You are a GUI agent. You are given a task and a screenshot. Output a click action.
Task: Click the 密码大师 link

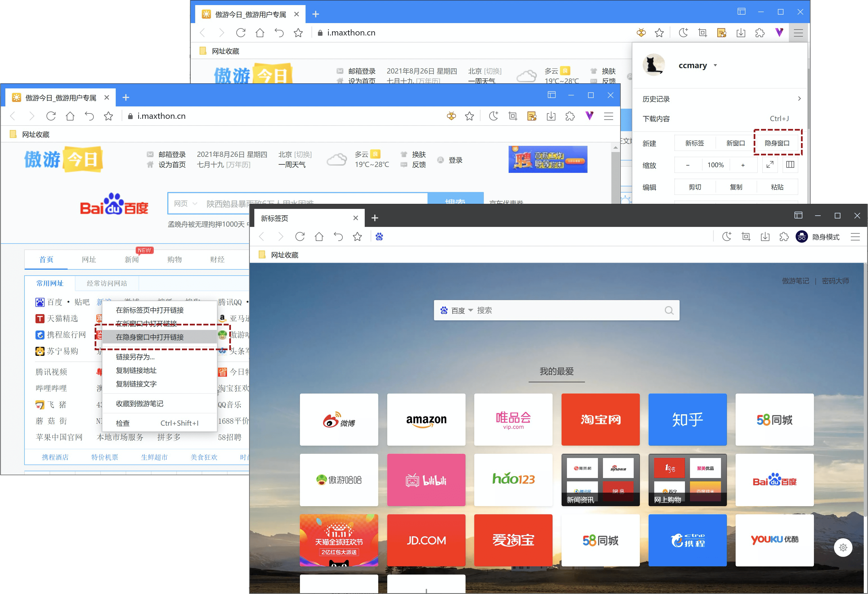(x=836, y=281)
